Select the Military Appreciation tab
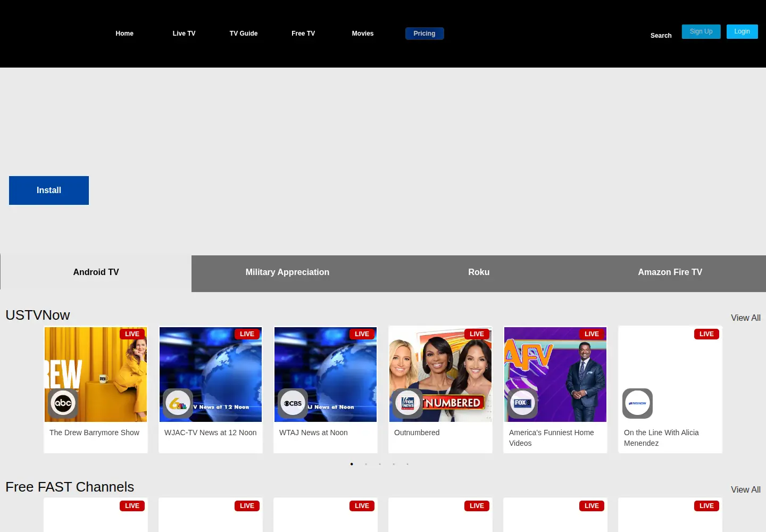The image size is (766, 532). (287, 272)
